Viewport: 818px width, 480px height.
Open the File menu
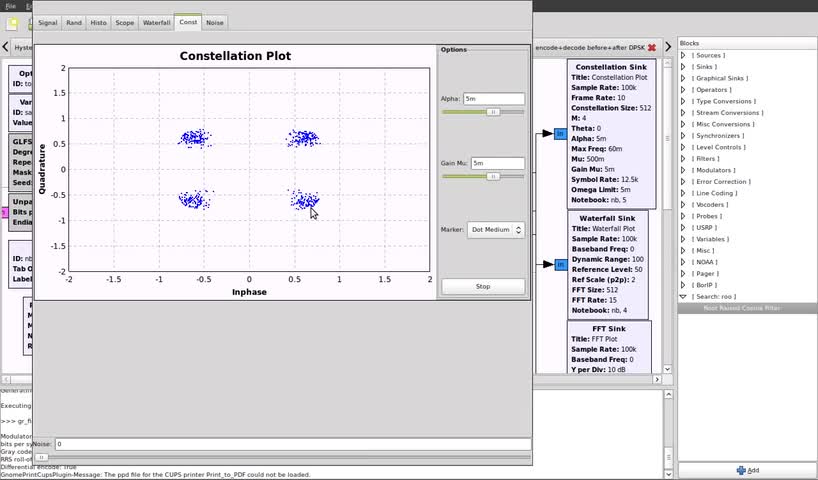(10, 6)
